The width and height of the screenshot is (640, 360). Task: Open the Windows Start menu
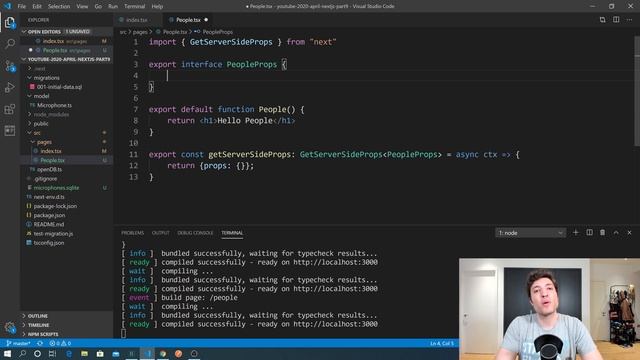7,353
